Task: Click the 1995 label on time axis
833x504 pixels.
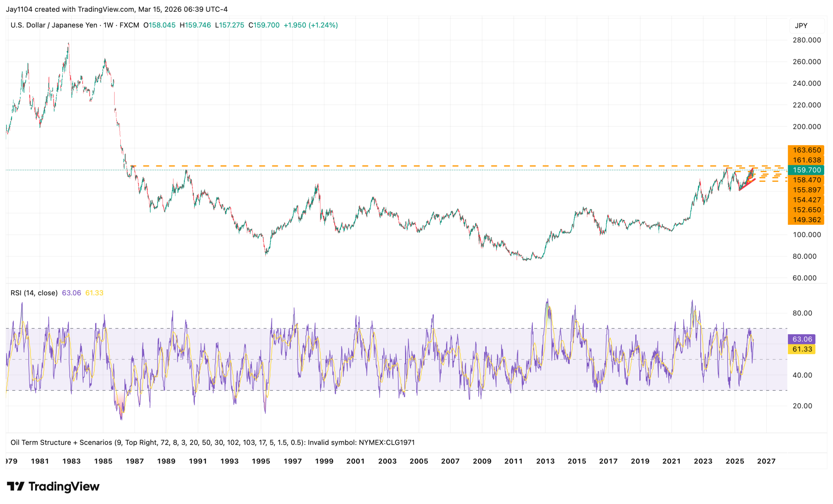Action: tap(261, 461)
